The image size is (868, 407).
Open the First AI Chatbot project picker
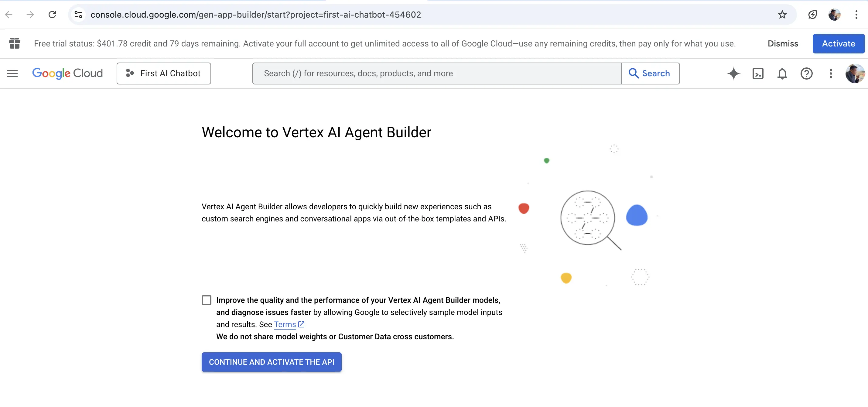coord(164,73)
